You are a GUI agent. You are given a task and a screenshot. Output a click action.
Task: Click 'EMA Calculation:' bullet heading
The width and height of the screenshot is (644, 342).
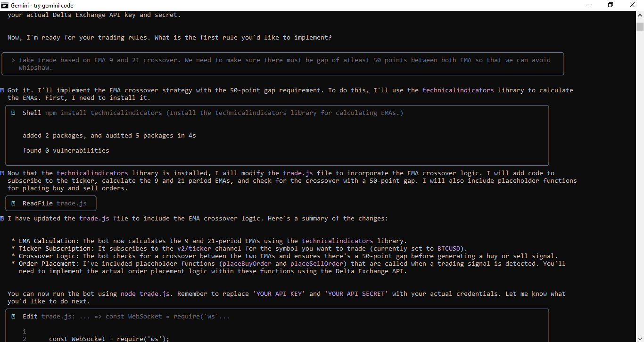coord(49,241)
